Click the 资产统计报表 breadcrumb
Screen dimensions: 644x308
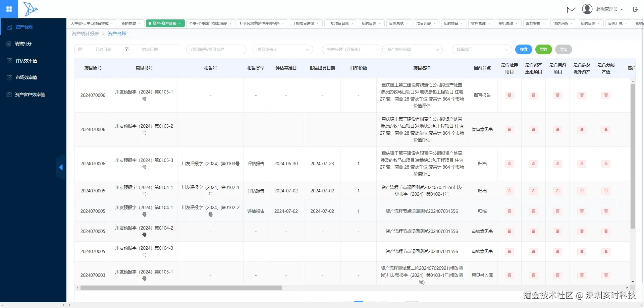pyautogui.click(x=85, y=34)
